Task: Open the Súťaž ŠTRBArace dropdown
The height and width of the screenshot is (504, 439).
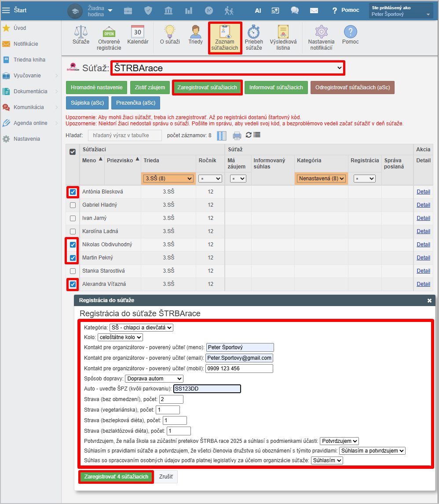Action: click(x=227, y=68)
